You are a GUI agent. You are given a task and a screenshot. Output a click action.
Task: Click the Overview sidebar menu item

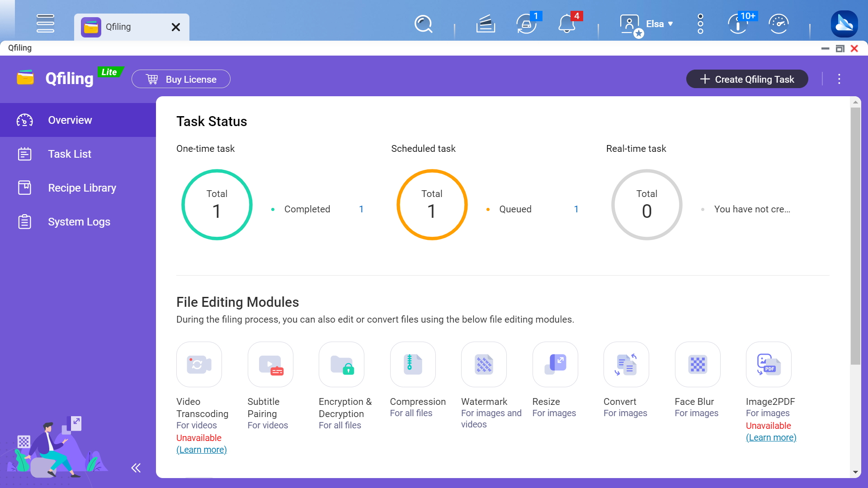[78, 119]
